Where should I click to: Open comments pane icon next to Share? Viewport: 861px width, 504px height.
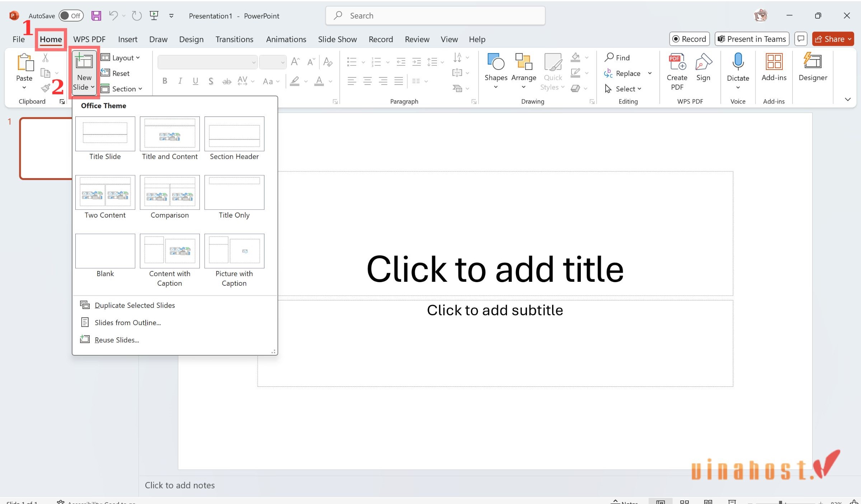point(801,39)
